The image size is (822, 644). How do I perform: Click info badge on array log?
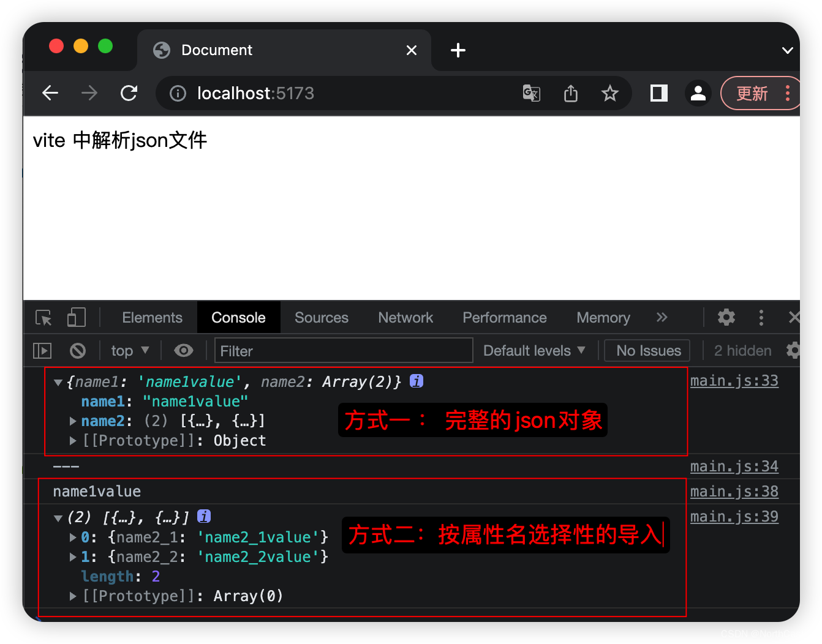pos(204,516)
